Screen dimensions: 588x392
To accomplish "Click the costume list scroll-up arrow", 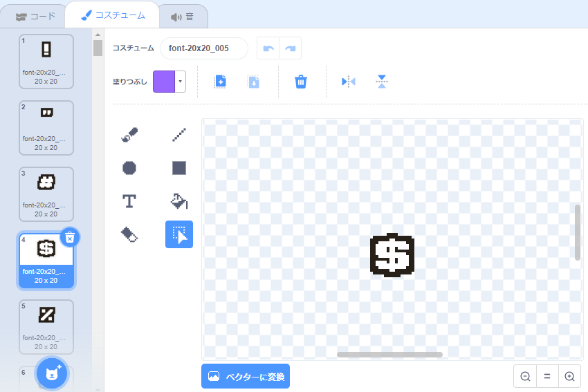I will click(x=98, y=35).
